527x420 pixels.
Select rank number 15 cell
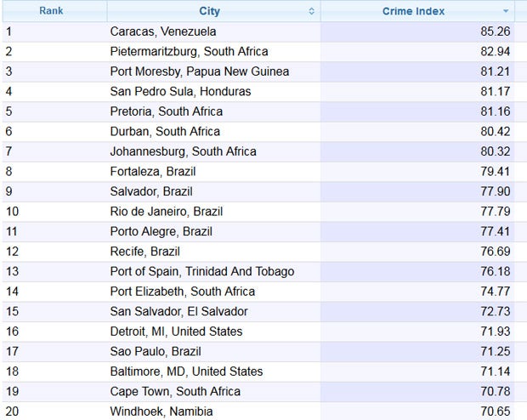click(13, 311)
